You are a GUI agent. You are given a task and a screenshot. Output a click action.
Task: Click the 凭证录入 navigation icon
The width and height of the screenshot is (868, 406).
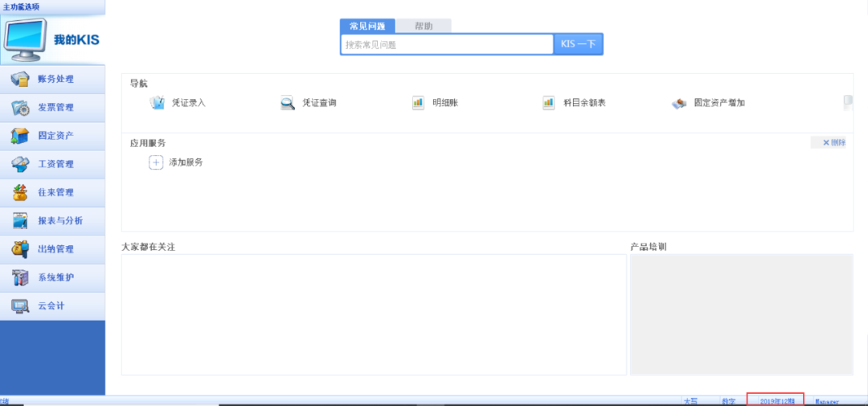tap(158, 103)
